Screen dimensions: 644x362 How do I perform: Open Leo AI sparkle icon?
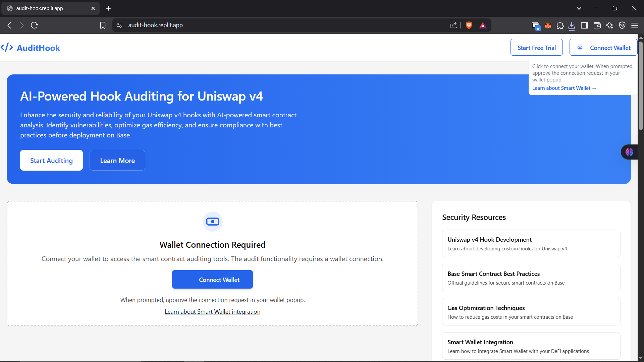609,25
